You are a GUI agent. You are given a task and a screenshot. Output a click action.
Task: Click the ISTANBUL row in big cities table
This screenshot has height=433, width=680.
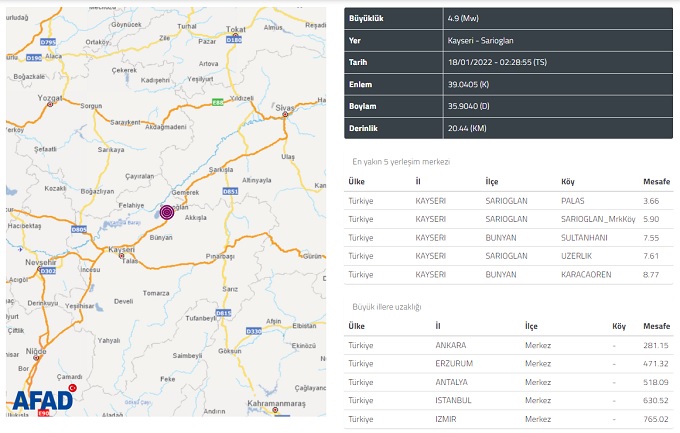tap(508, 400)
